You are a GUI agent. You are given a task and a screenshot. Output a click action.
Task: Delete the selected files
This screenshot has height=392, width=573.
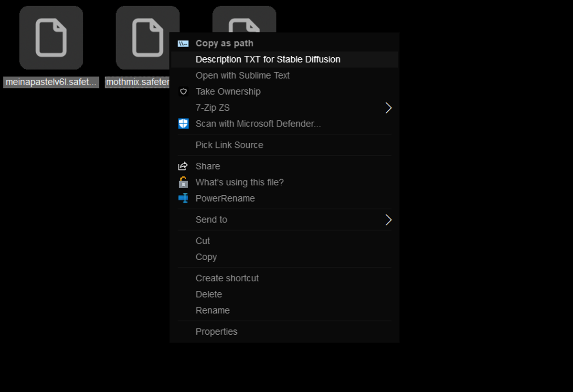(x=209, y=294)
